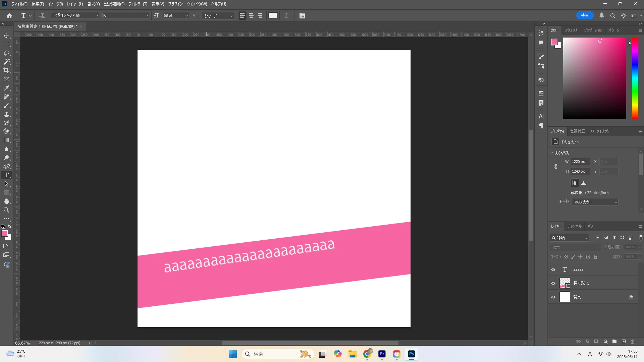
Task: Center align text in options bar
Action: 251,16
